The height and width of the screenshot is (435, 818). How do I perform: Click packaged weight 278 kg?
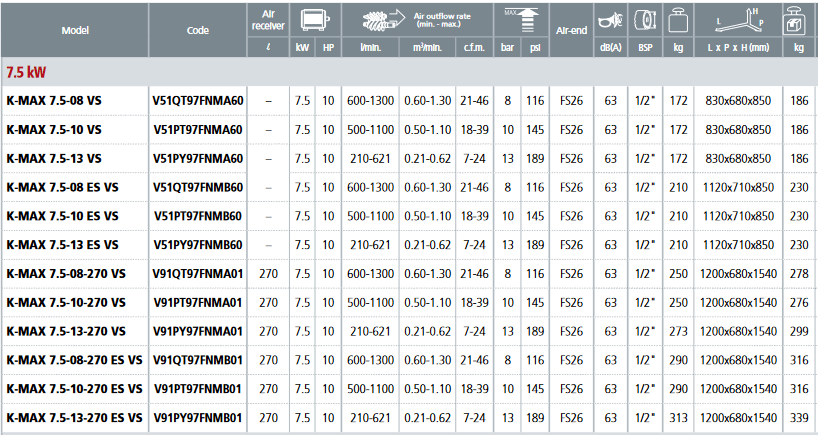tap(799, 273)
